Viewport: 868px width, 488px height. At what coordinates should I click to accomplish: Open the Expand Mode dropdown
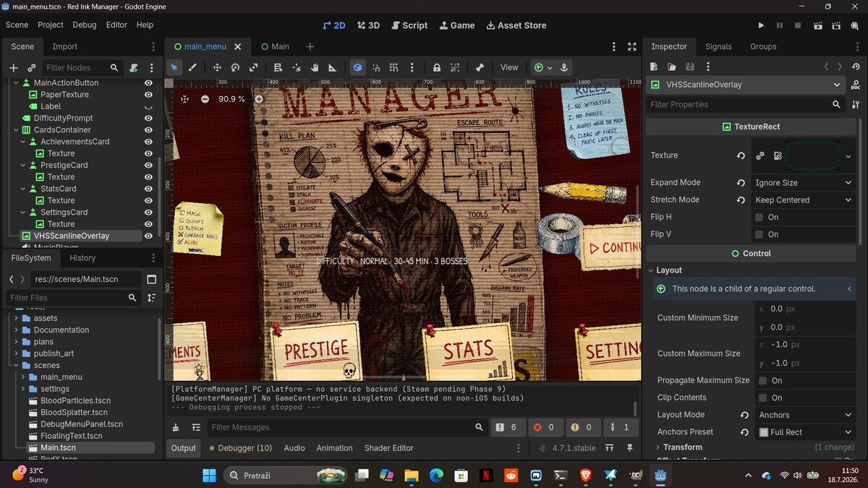coord(804,183)
